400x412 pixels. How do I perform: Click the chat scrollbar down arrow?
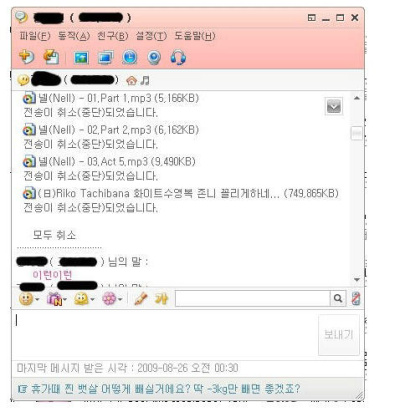[357, 280]
